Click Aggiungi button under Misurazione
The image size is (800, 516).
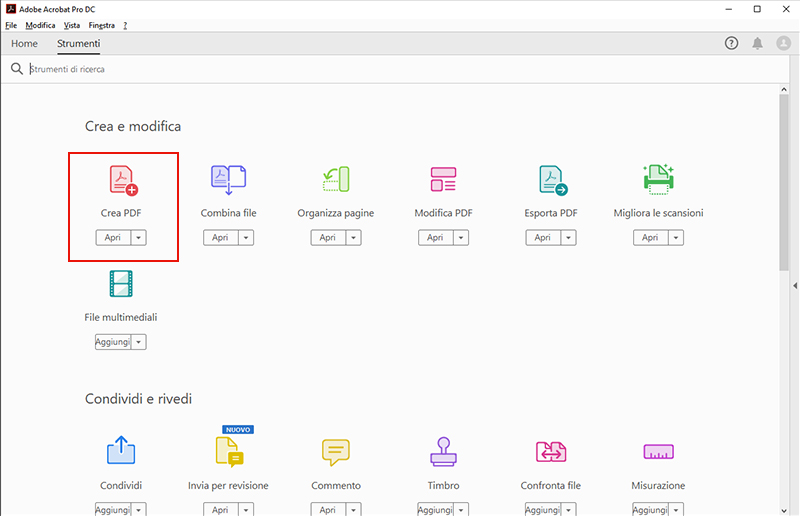point(651,509)
